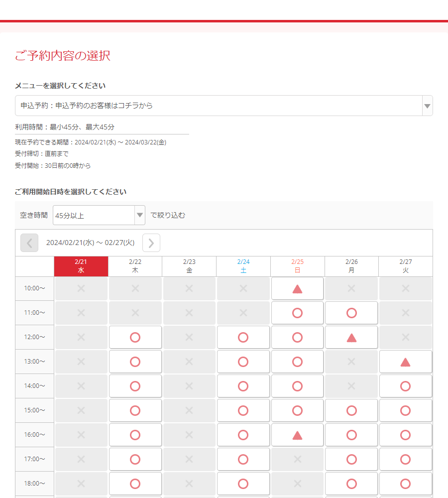
Task: Select the circle slot on 2/26 at 15:00
Action: tap(351, 411)
